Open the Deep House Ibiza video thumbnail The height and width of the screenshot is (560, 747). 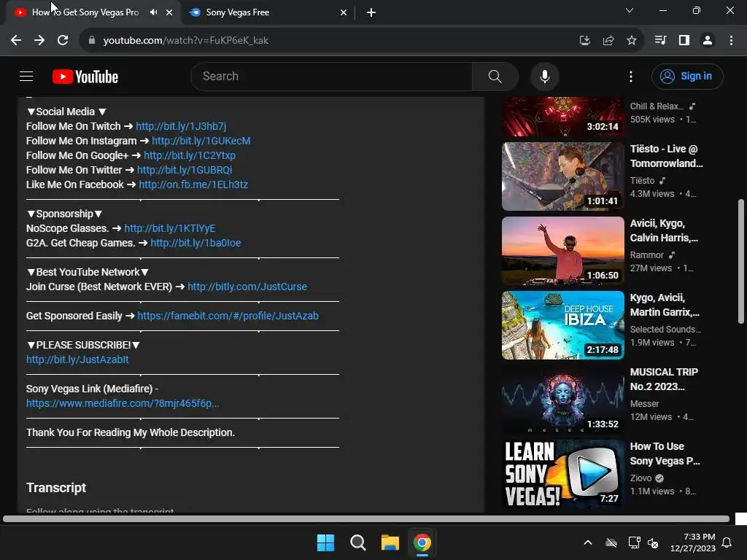(x=562, y=324)
